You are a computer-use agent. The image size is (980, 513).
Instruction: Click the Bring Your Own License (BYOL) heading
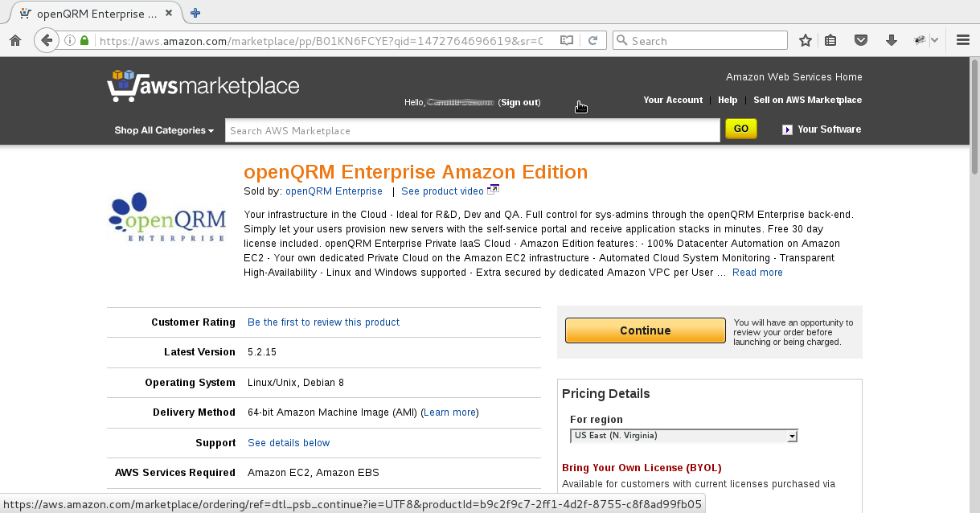coord(642,467)
